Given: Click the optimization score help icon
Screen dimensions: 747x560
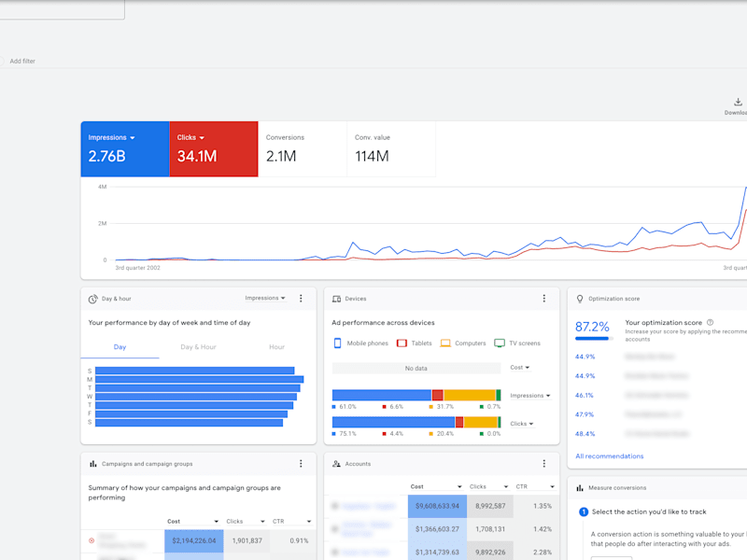Looking at the screenshot, I should click(x=710, y=322).
